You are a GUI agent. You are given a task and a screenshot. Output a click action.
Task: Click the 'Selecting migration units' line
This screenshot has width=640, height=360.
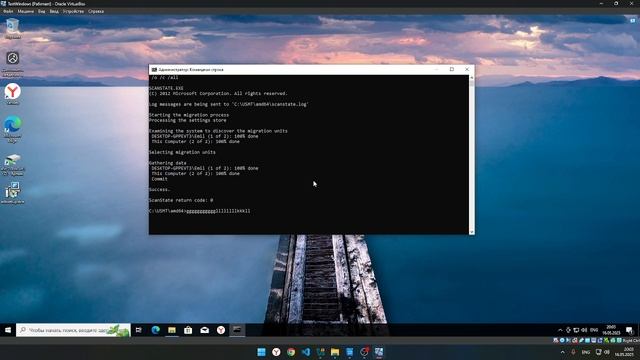182,152
